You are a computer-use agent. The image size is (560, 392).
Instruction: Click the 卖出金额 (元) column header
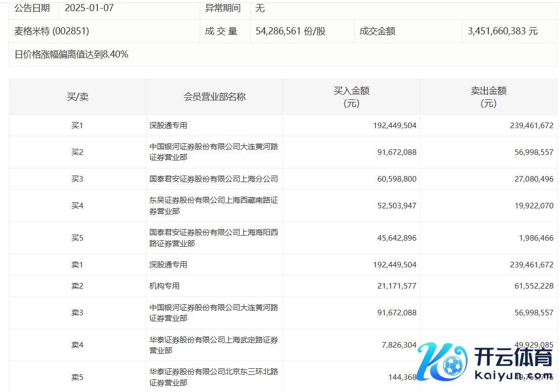click(488, 97)
